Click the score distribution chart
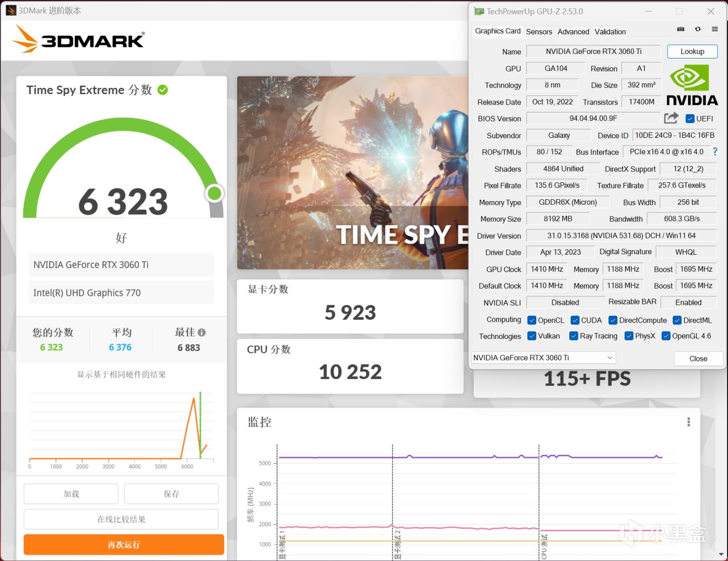Image resolution: width=728 pixels, height=561 pixels. (x=121, y=429)
